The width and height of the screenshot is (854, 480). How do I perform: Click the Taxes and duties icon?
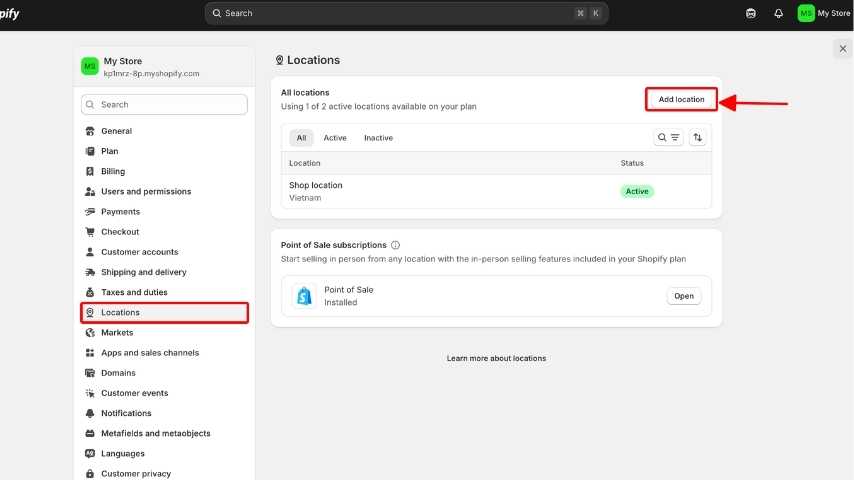tap(90, 292)
